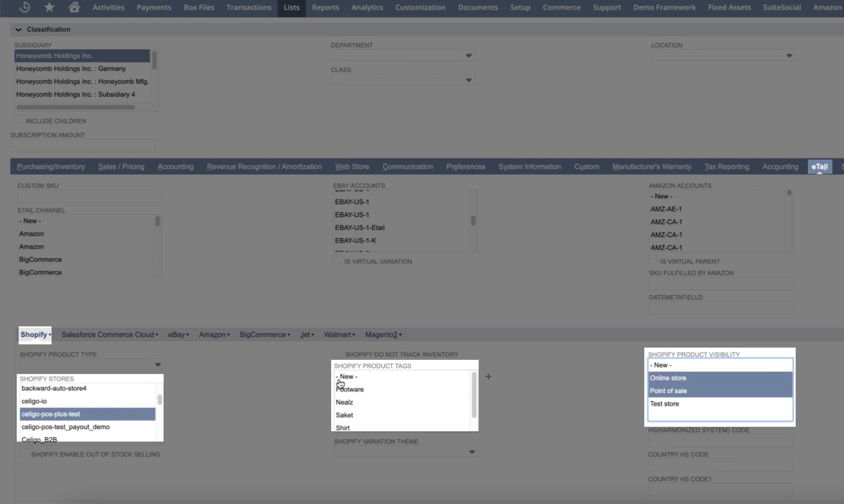Open the Reports menu

[x=325, y=7]
